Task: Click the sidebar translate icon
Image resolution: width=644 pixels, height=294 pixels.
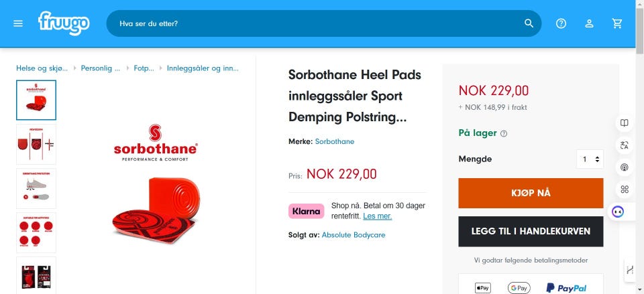Action: [625, 145]
